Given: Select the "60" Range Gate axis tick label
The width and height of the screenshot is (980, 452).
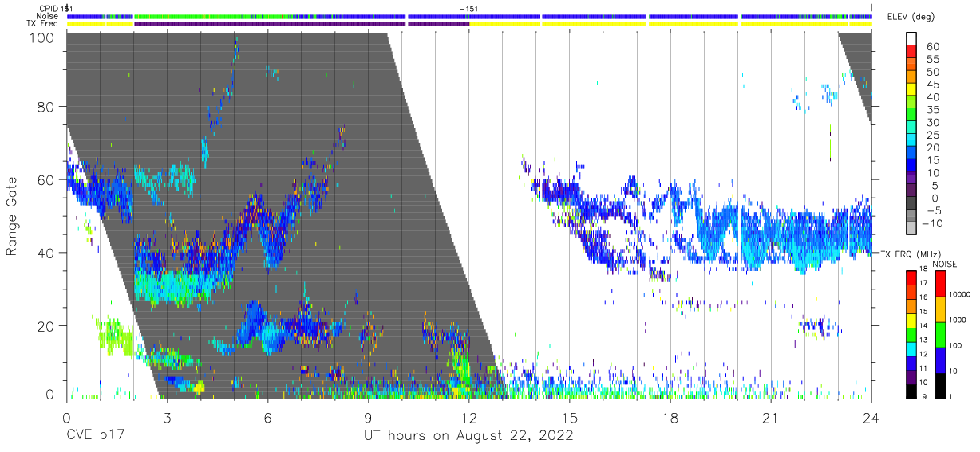Looking at the screenshot, I should (45, 180).
